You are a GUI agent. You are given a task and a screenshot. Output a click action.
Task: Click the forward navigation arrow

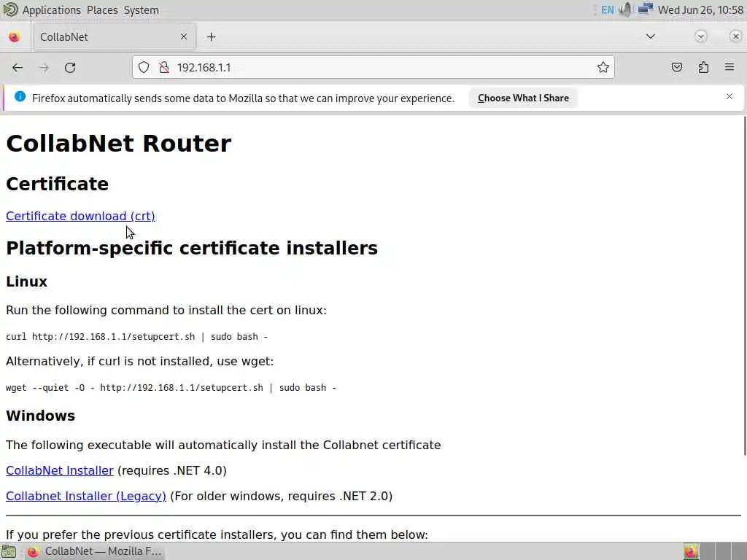44,68
